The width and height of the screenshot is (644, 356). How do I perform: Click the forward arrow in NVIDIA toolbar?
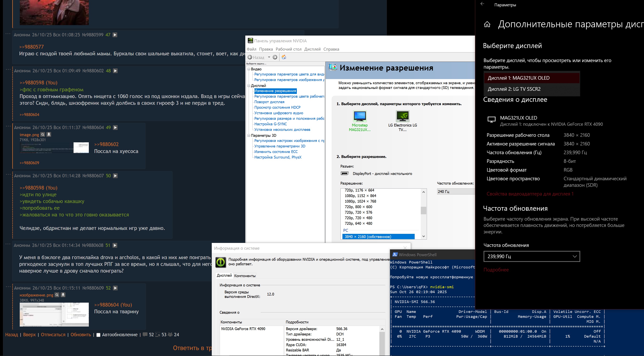(x=275, y=57)
